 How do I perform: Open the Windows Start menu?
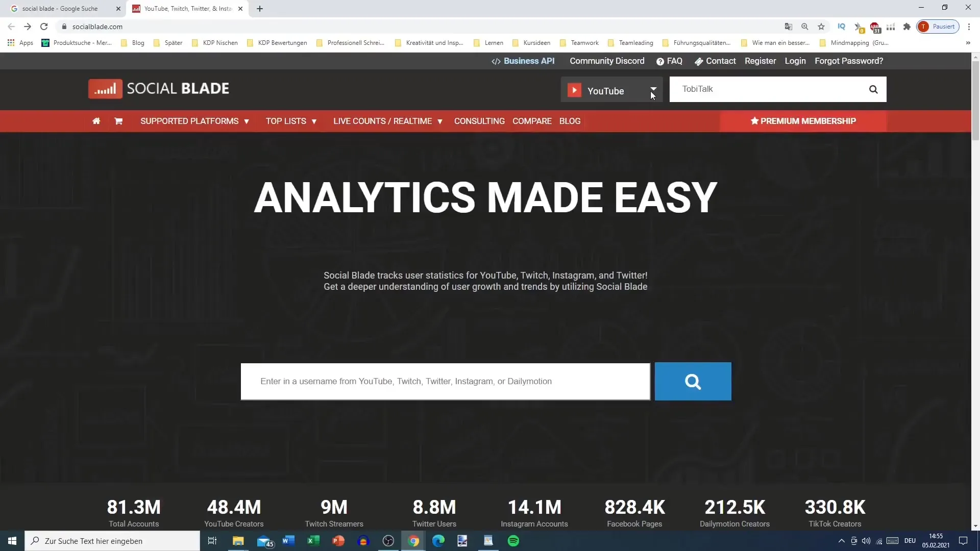click(12, 541)
